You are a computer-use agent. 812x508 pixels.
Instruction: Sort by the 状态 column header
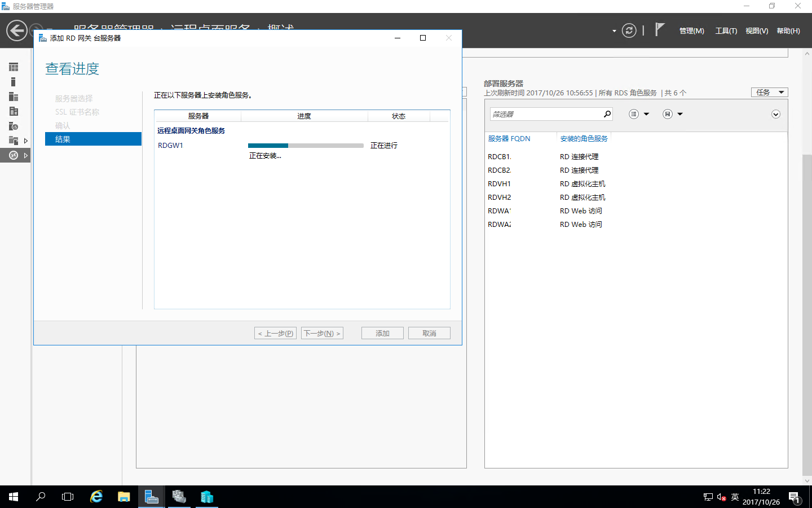399,116
